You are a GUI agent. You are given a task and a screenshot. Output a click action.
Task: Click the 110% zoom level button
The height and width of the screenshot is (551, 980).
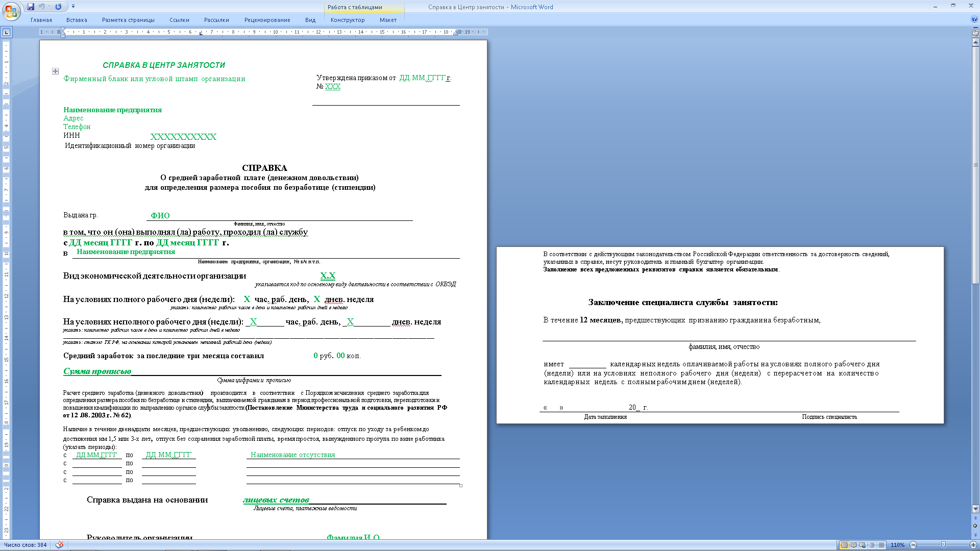(897, 545)
